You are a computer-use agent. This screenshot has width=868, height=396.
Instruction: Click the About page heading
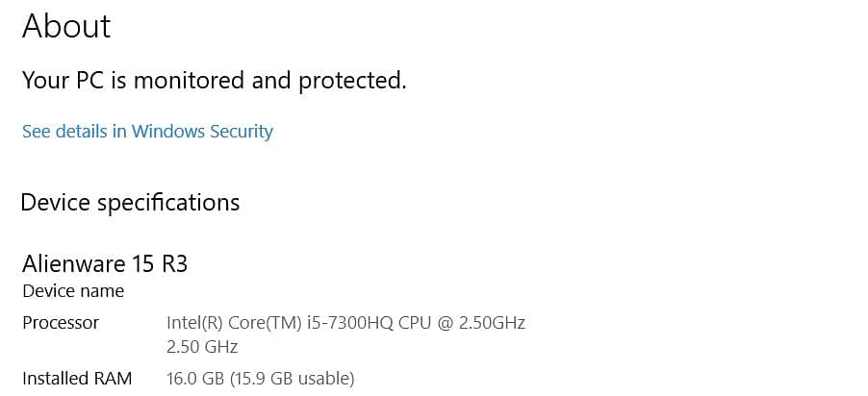66,26
